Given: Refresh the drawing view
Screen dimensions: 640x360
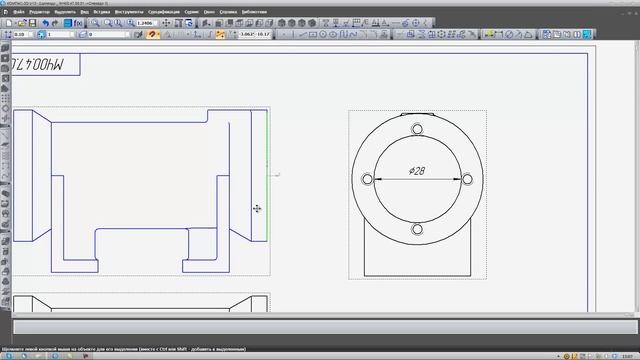Looking at the screenshot, I should [189, 23].
